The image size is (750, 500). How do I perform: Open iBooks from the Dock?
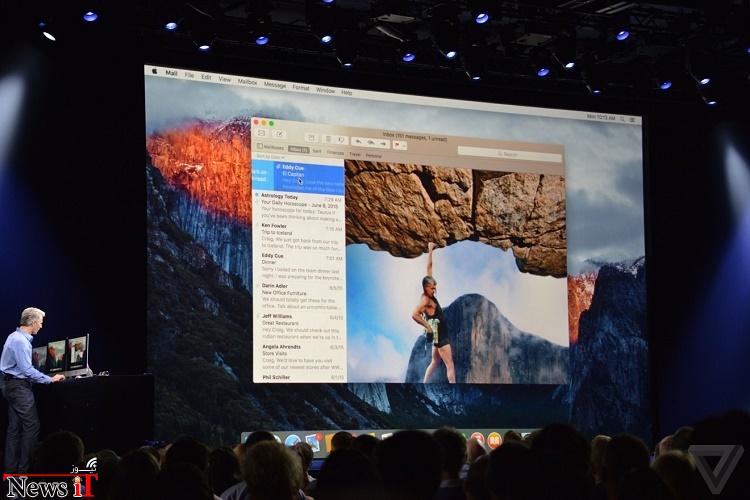(495, 440)
